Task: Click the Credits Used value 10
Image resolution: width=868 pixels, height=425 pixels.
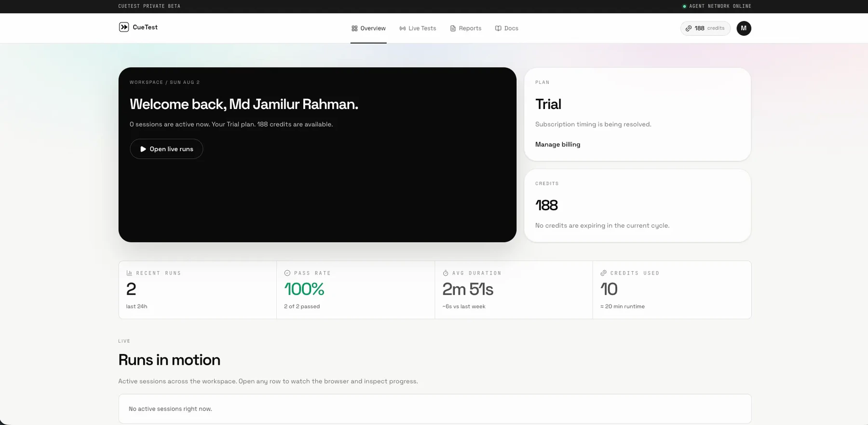Action: pyautogui.click(x=609, y=289)
